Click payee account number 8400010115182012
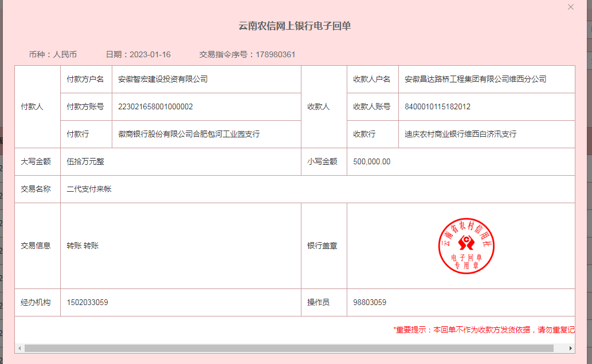Screen dimensions: 592x364 437,106
